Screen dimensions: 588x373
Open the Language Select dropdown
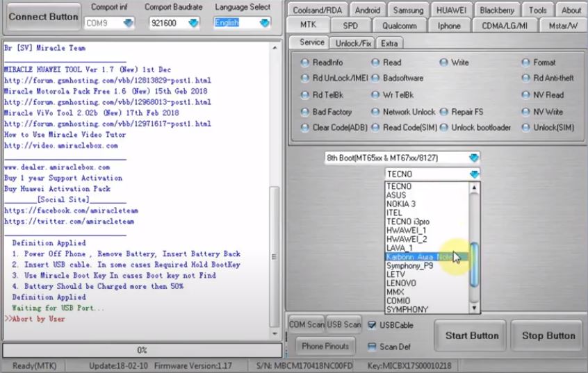click(264, 23)
